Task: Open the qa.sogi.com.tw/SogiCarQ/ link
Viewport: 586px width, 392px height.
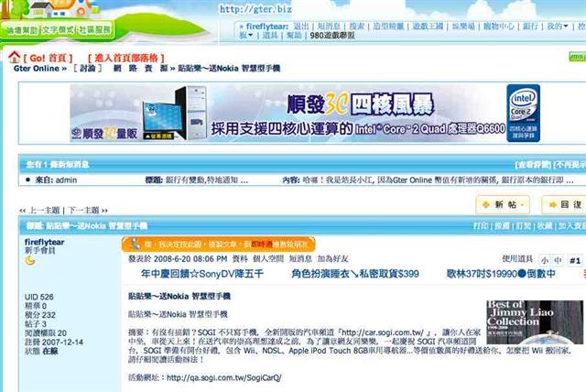Action: click(224, 377)
